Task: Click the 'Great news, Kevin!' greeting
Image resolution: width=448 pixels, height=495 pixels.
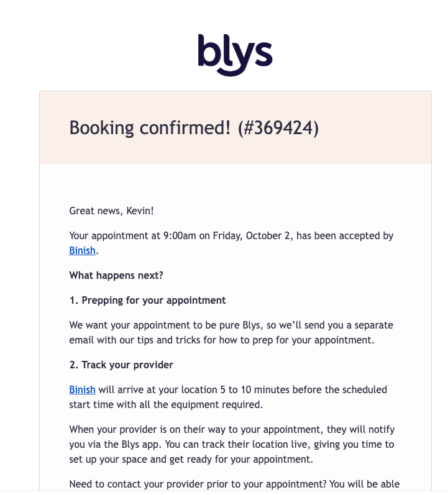Action: [x=111, y=211]
